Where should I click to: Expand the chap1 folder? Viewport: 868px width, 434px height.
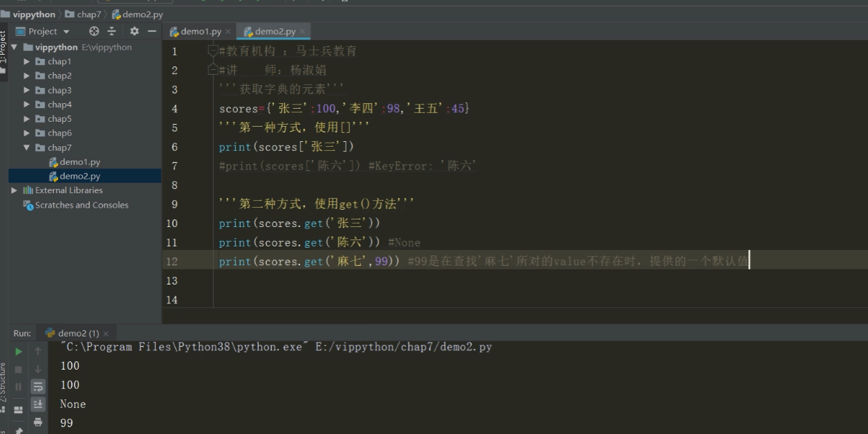(27, 62)
